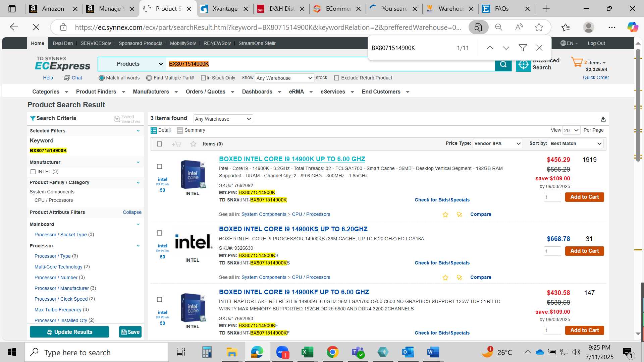Collapse Mainboard attribute section chevron
This screenshot has height=362, width=644.
pos(138,225)
